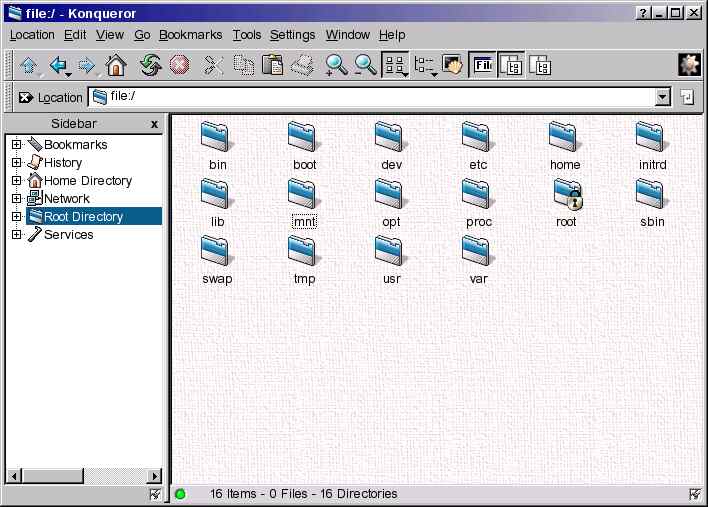The image size is (708, 507).
Task: Close the Sidebar with its x button
Action: point(154,124)
